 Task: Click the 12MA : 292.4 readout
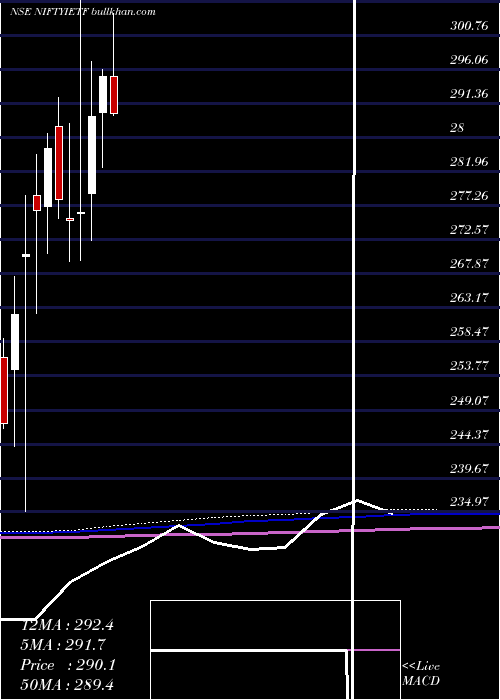pos(67,625)
